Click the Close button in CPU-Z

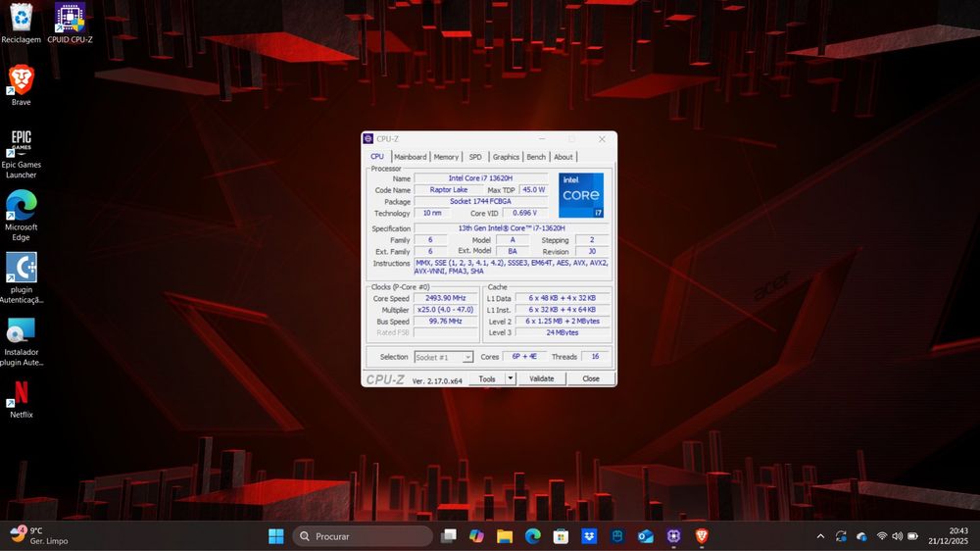tap(591, 379)
